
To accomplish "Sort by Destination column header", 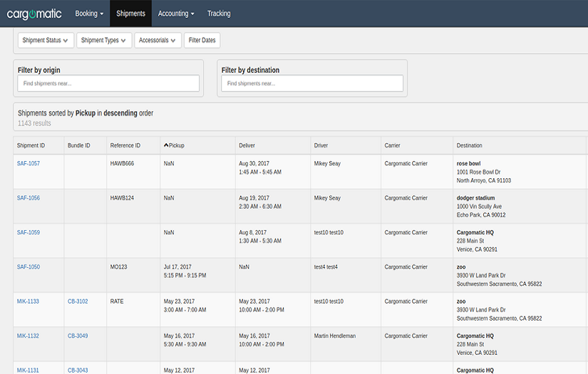I will [469, 145].
